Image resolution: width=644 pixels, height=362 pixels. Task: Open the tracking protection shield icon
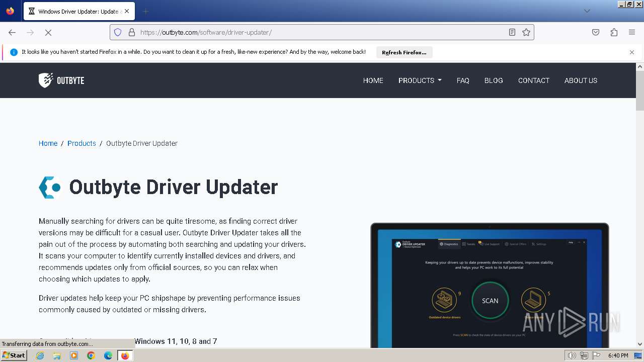(x=118, y=32)
